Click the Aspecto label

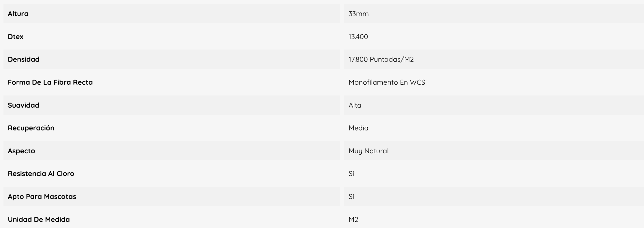tap(21, 151)
